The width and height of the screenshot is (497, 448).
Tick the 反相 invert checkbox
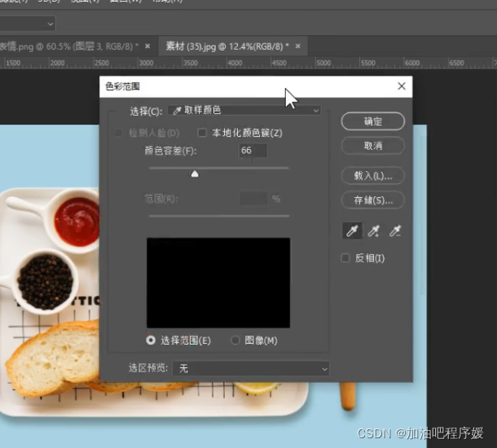[x=345, y=258]
